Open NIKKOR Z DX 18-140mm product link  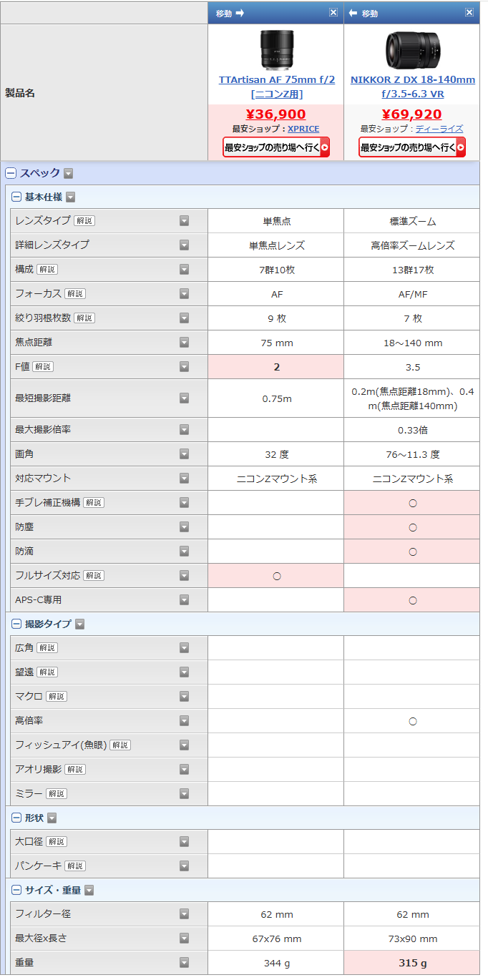412,87
